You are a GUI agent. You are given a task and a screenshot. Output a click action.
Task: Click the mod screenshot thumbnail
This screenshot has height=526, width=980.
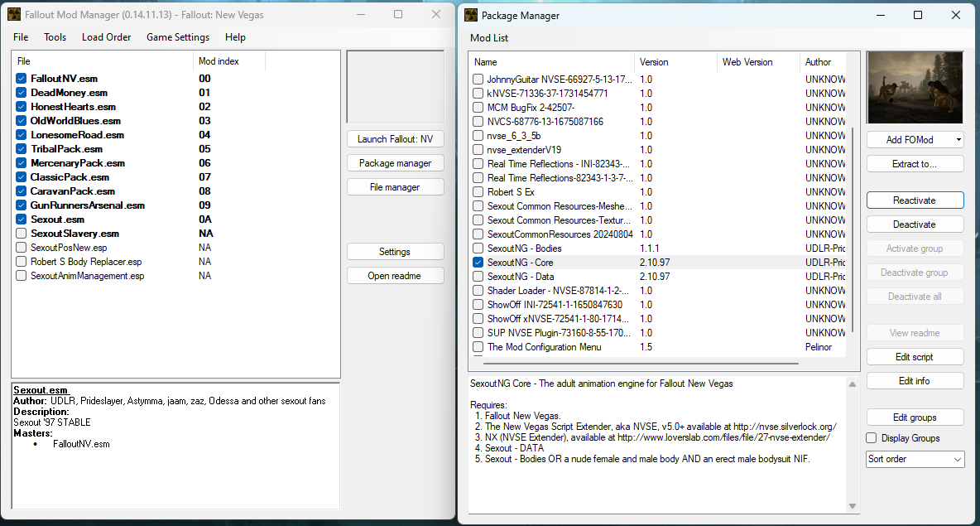coord(915,88)
